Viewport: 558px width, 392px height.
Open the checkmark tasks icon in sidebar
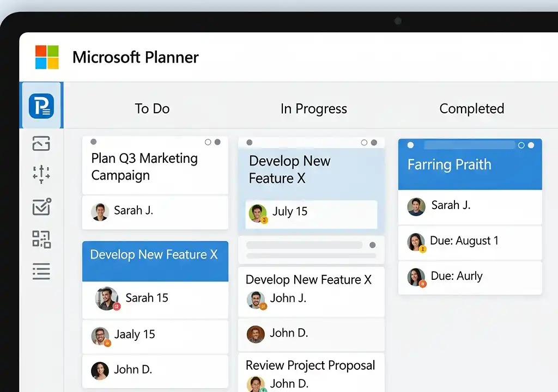coord(41,207)
